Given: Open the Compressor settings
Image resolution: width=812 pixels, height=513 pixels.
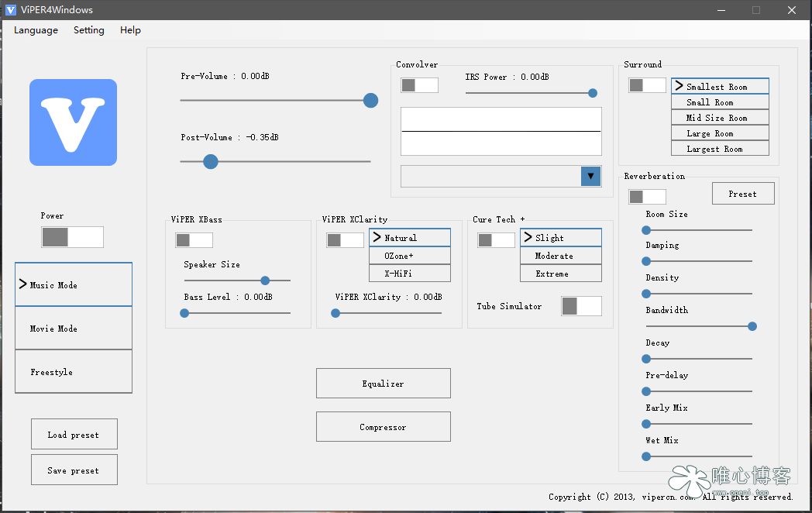Looking at the screenshot, I should [x=384, y=427].
